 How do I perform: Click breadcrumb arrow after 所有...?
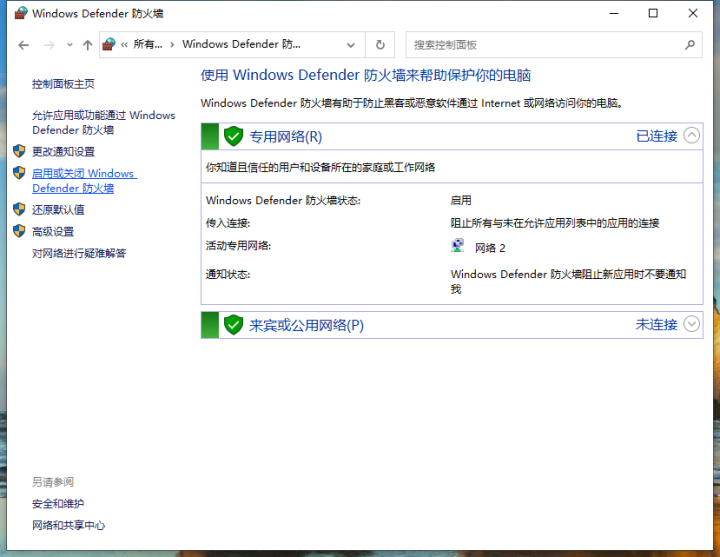(x=172, y=45)
